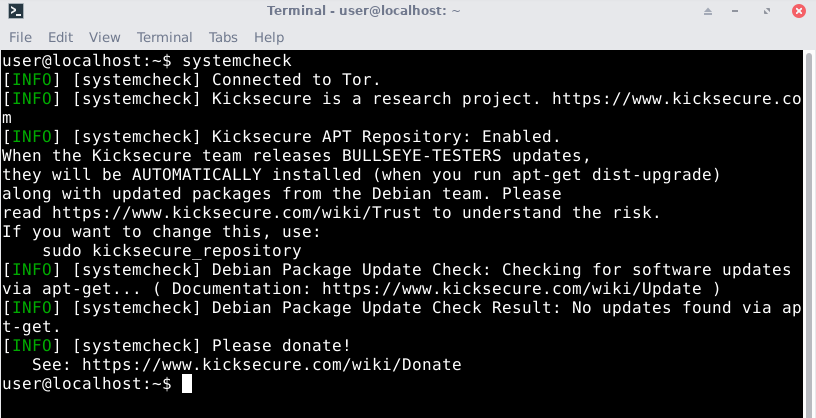The width and height of the screenshot is (816, 418).
Task: Click the vertical scrollbar of the terminal
Action: pyautogui.click(x=809, y=230)
